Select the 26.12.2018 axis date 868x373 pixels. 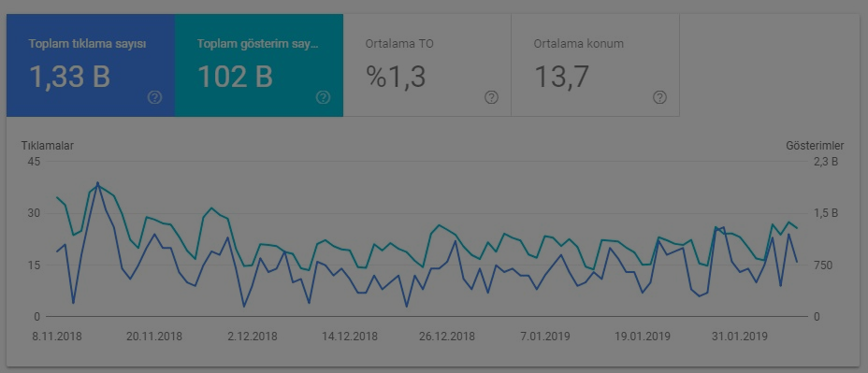(x=447, y=337)
